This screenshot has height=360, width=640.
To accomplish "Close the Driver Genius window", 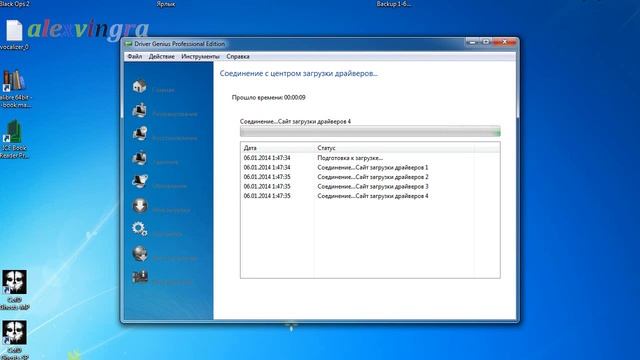I will (x=504, y=42).
